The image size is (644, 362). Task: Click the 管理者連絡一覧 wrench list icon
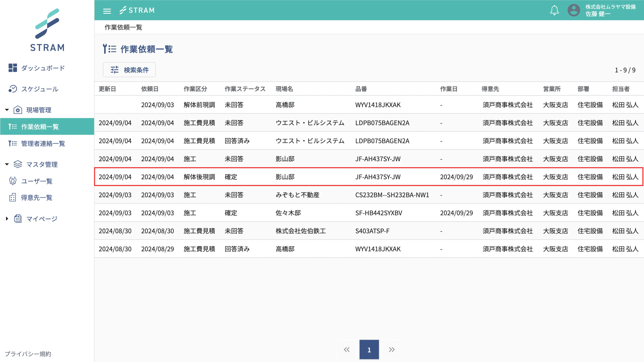[13, 144]
